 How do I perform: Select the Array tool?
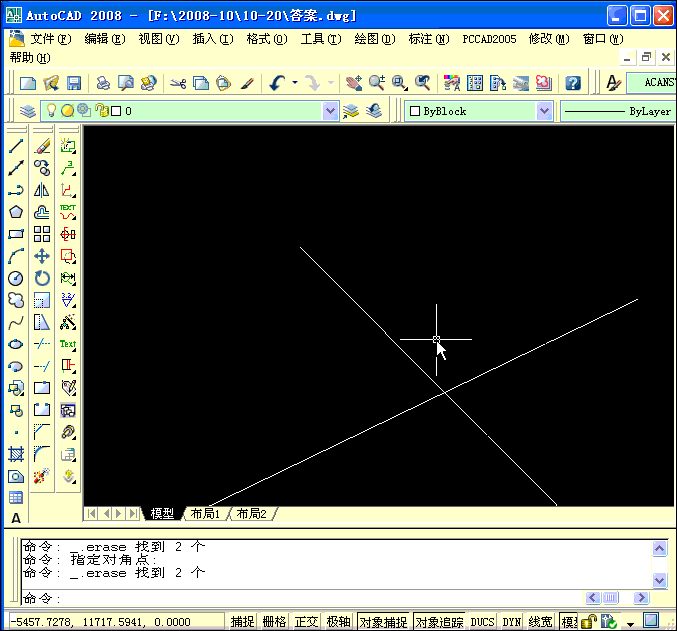(x=42, y=234)
